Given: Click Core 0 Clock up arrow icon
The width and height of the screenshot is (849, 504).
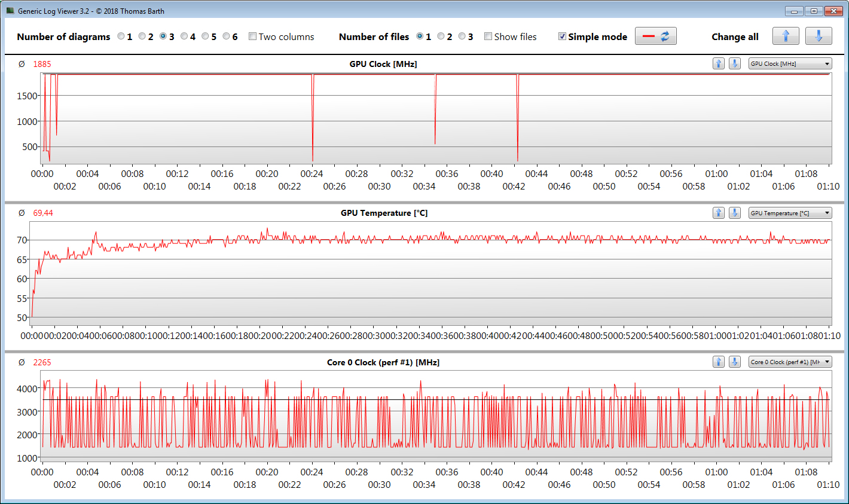Looking at the screenshot, I should 719,362.
